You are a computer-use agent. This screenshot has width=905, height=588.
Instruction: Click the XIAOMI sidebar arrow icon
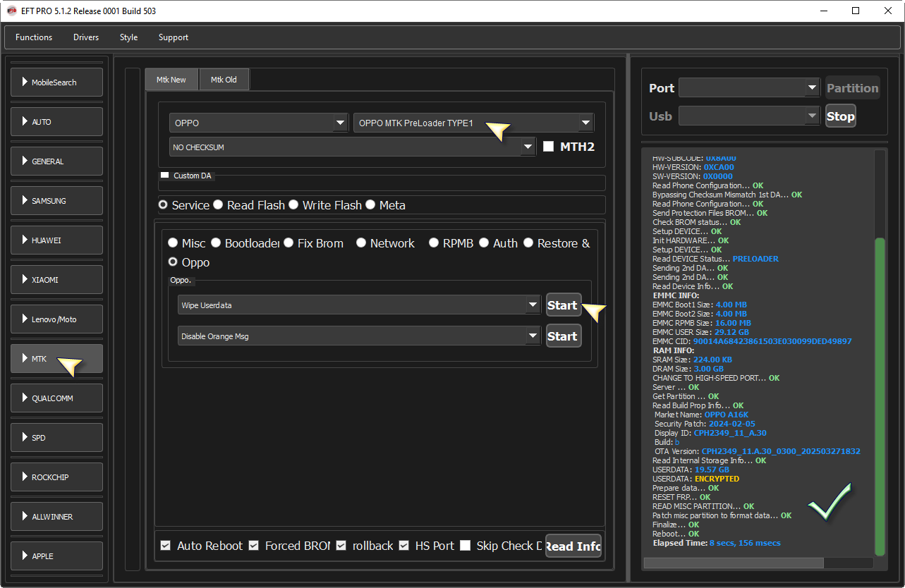tap(25, 280)
